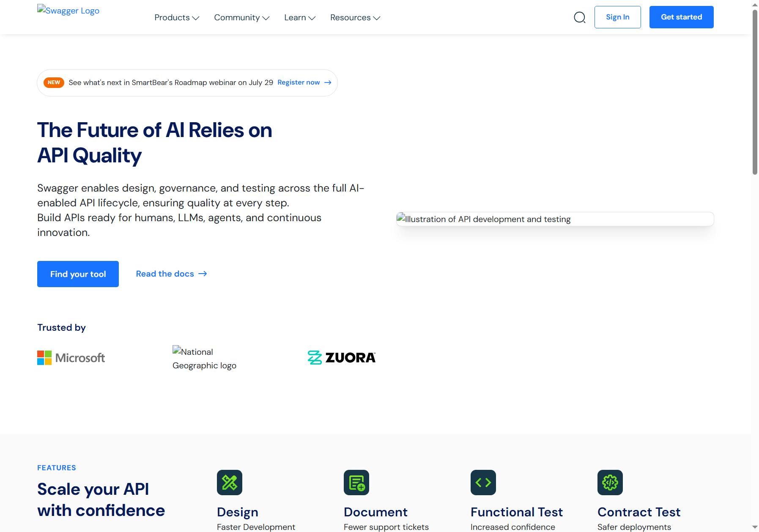Expand the Products dropdown menu

tap(177, 17)
